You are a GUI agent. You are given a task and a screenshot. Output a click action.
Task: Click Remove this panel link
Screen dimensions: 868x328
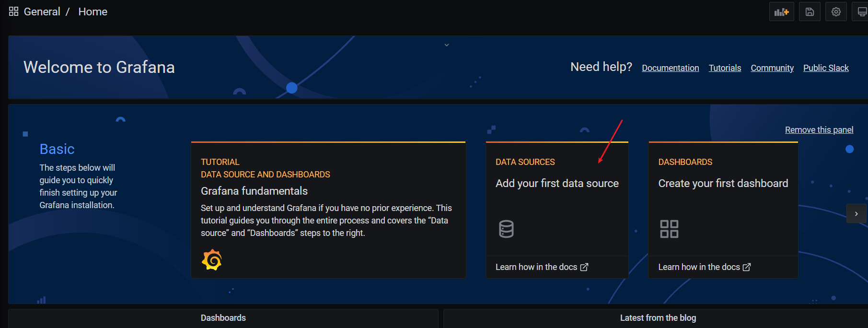point(819,130)
